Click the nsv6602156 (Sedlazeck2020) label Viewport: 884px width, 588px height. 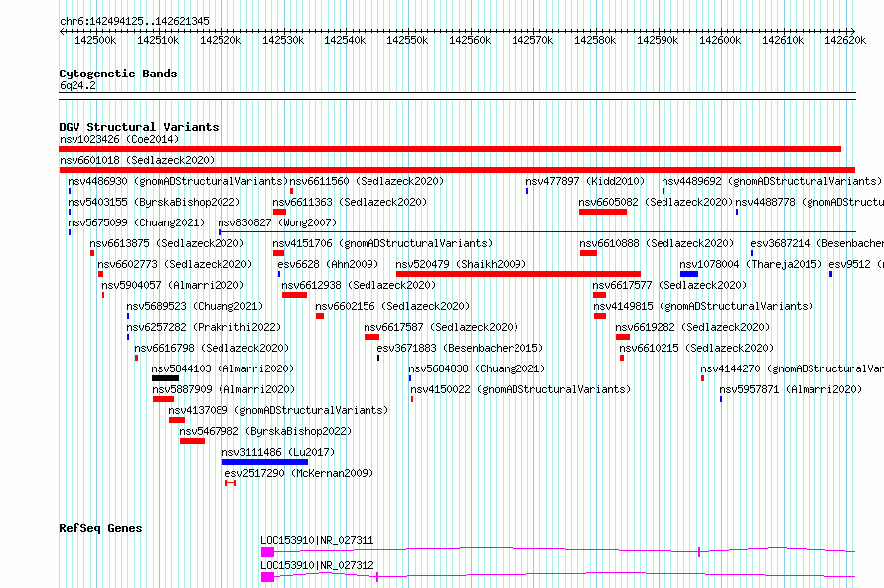[392, 306]
